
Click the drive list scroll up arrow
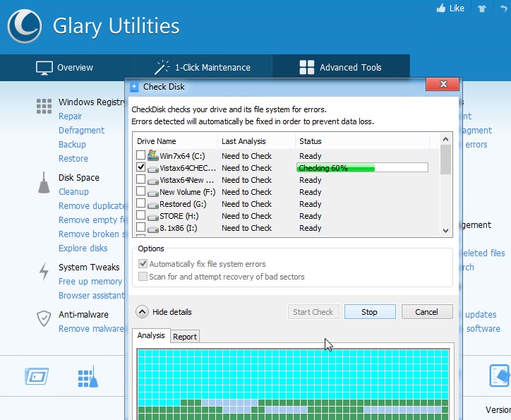[x=445, y=139]
